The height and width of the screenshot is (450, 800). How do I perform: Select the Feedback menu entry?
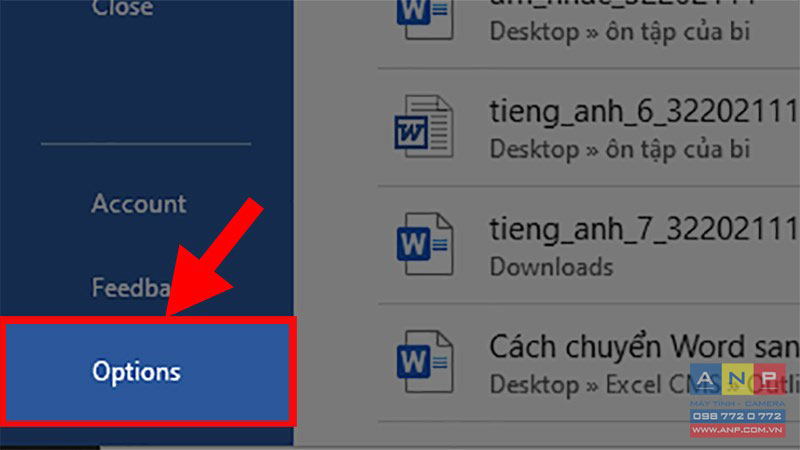pyautogui.click(x=132, y=287)
